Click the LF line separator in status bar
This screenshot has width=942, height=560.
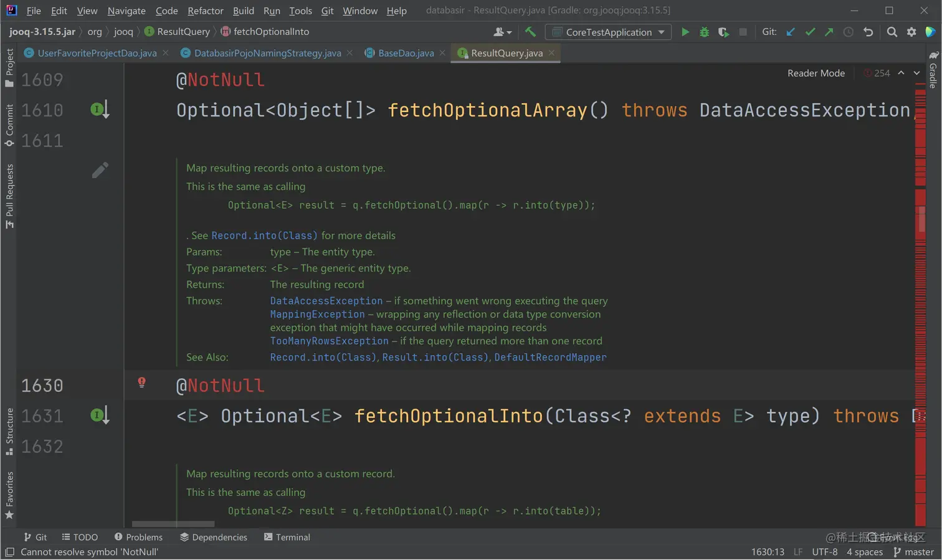798,552
